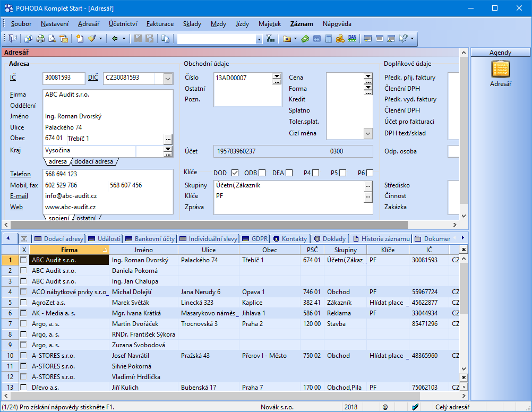
Task: Click the gold coins icon in the toolbar
Action: (340, 39)
